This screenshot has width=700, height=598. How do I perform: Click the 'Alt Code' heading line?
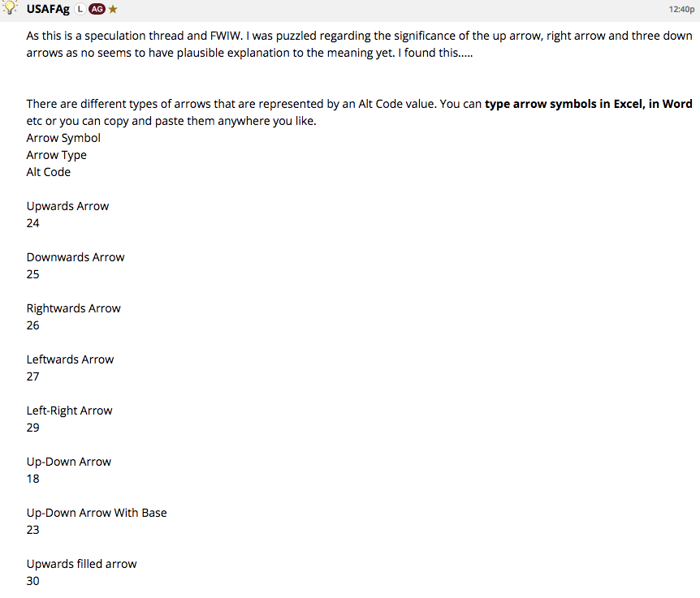pos(48,172)
